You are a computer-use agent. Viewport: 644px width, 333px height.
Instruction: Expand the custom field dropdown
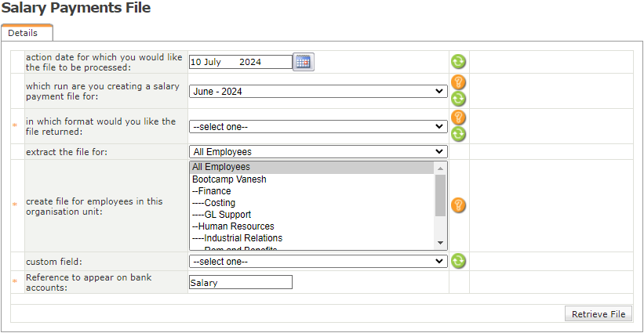point(318,262)
